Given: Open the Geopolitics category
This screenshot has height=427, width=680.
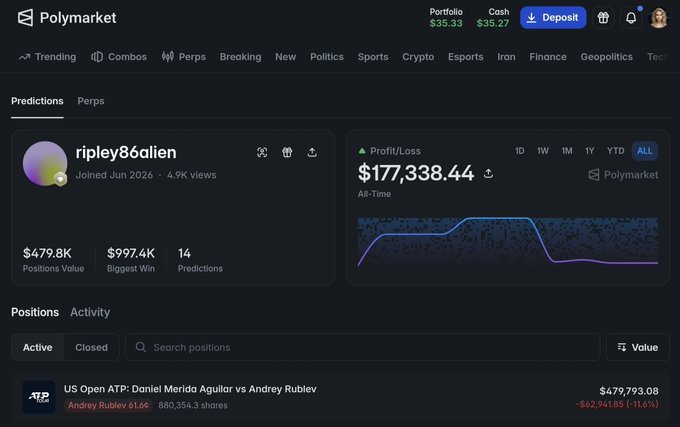Looking at the screenshot, I should pyautogui.click(x=606, y=57).
